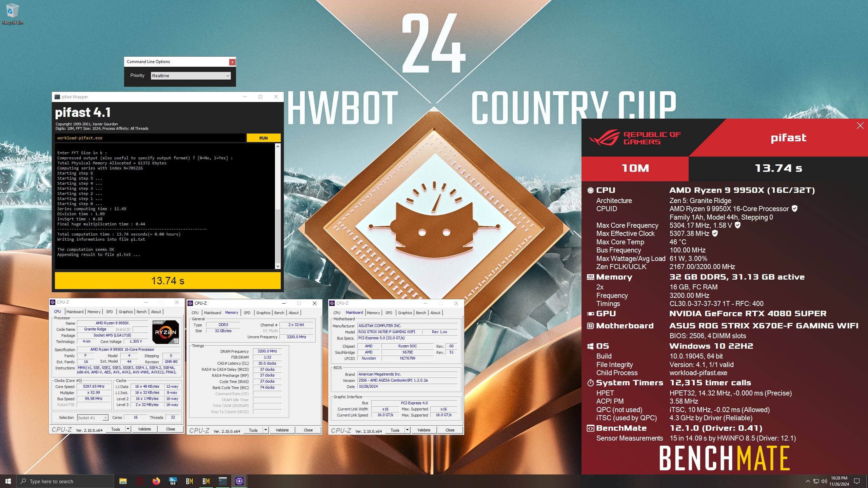Close the Command Line Options dialog
The height and width of the screenshot is (488, 868).
232,62
